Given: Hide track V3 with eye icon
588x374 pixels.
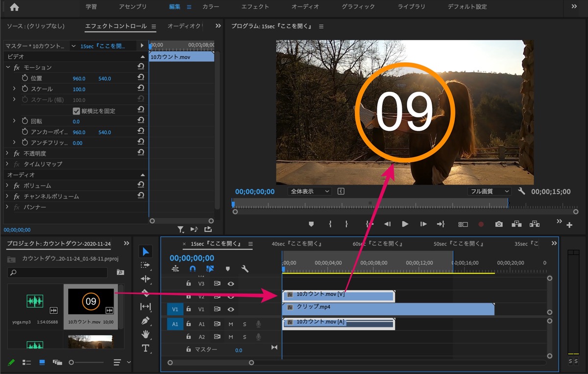Looking at the screenshot, I should pyautogui.click(x=231, y=283).
